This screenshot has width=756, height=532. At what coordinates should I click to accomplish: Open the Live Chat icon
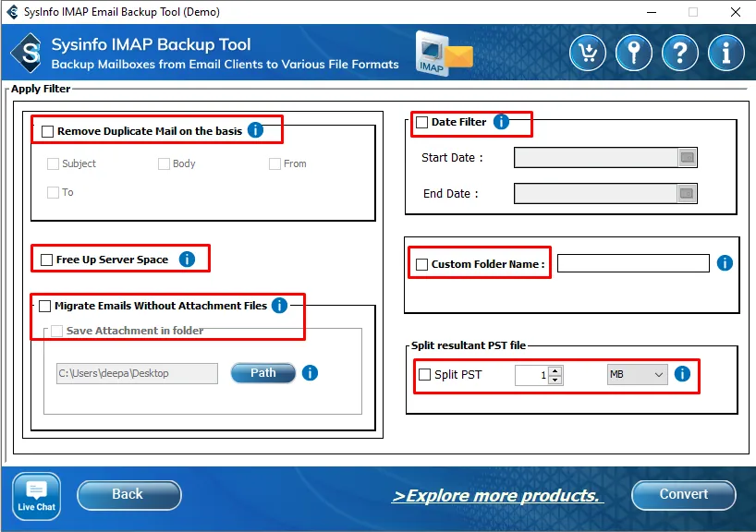37,496
